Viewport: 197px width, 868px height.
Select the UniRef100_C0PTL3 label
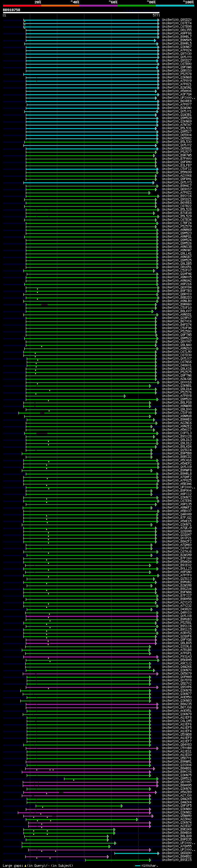tap(177, 433)
